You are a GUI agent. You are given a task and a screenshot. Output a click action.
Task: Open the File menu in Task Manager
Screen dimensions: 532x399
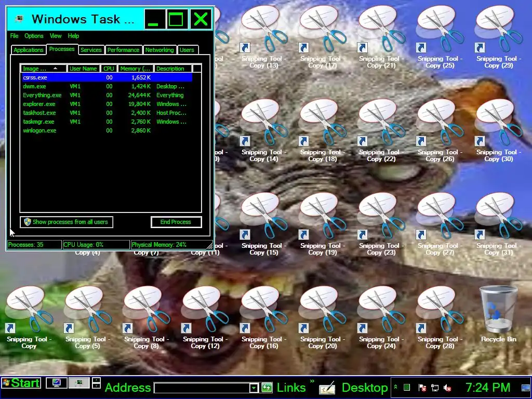pos(14,36)
